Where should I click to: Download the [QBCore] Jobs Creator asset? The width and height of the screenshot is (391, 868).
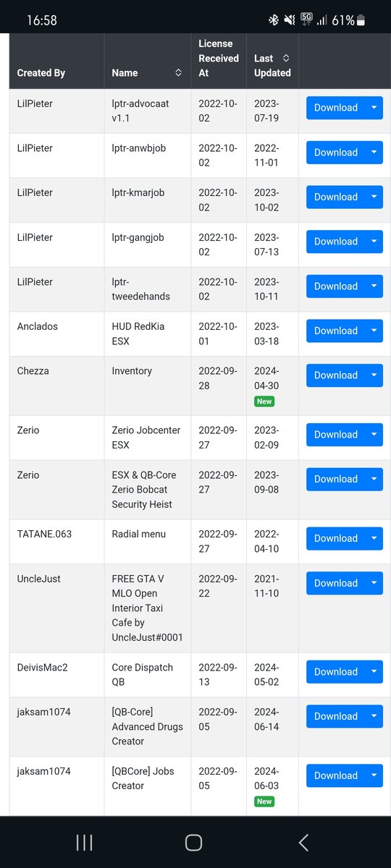pyautogui.click(x=336, y=776)
